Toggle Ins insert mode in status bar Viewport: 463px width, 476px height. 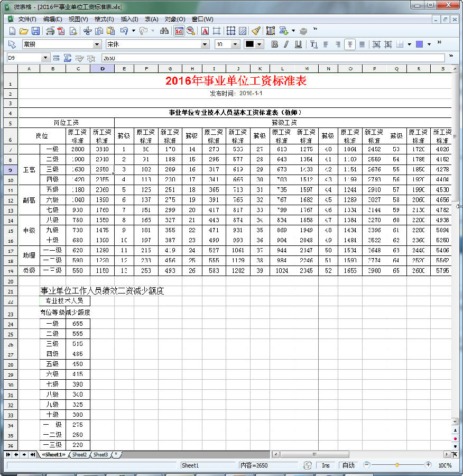click(x=326, y=465)
